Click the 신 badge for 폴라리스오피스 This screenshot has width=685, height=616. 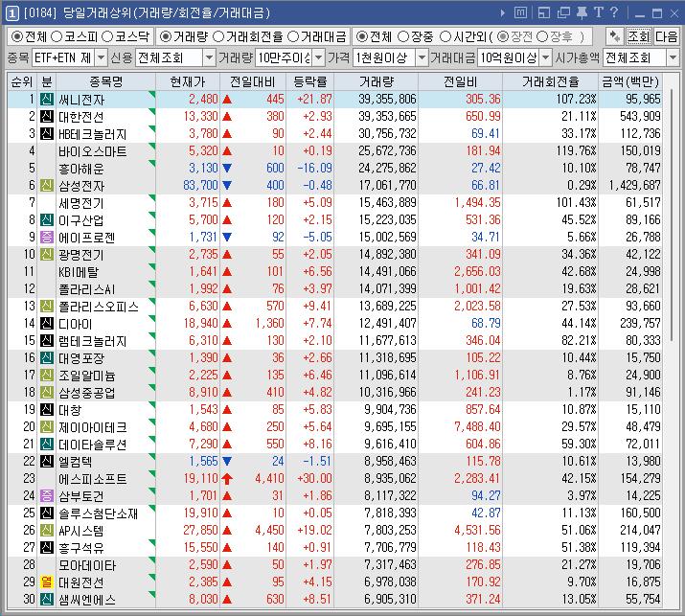tap(47, 307)
